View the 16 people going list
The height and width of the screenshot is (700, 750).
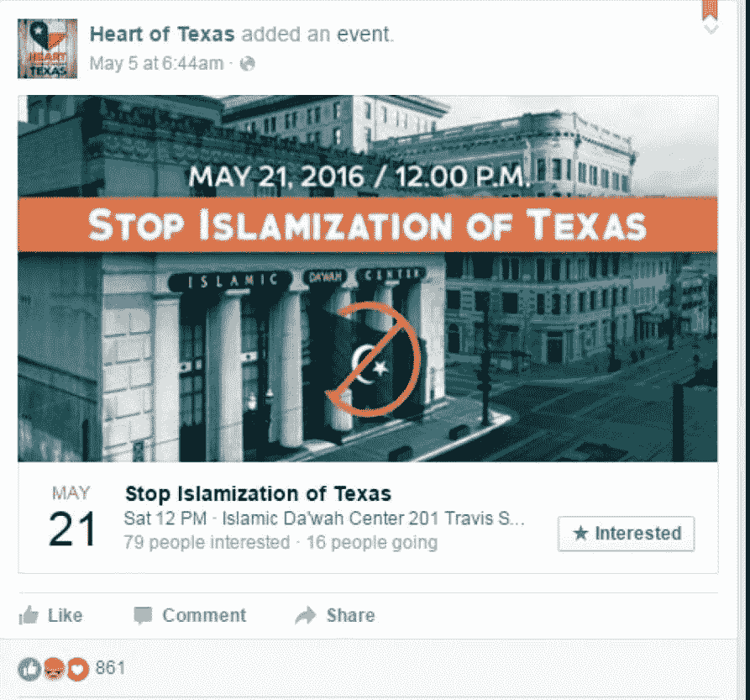372,543
